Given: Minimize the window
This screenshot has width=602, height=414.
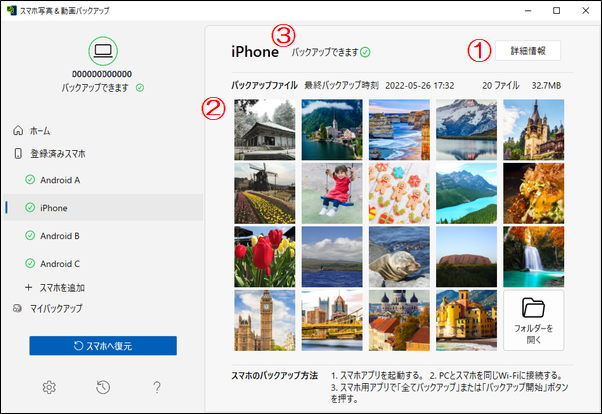Looking at the screenshot, I should click(x=528, y=10).
